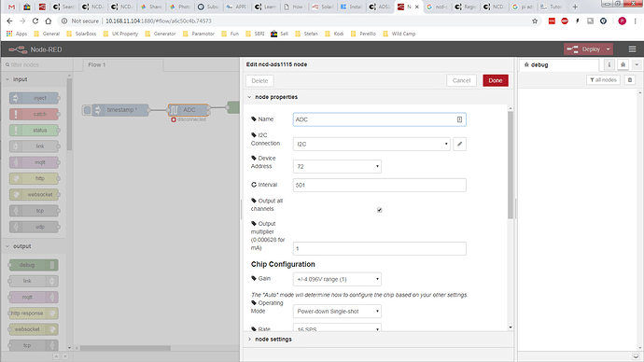Viewport: 644px width, 362px height.
Task: Select the udp node in palette
Action: pyautogui.click(x=35, y=227)
